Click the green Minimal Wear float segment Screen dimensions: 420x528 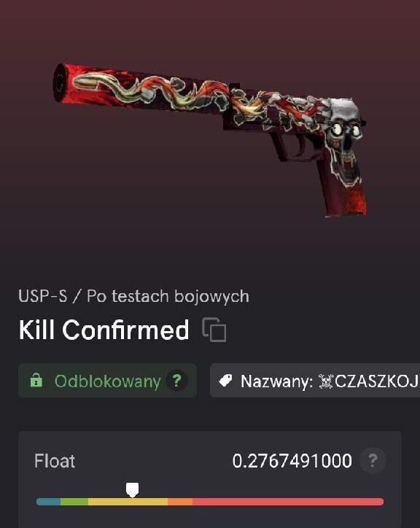(74, 502)
